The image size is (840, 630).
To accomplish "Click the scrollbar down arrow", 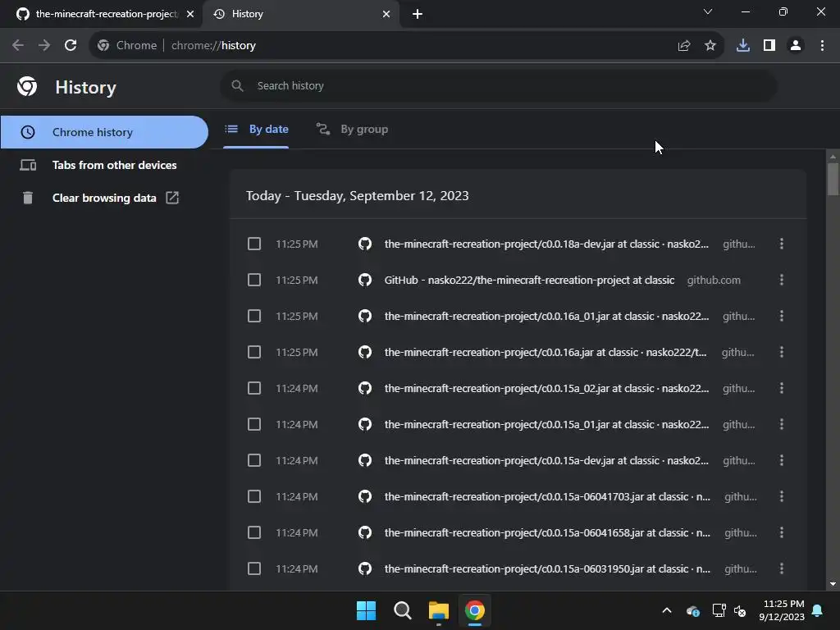I will coord(833,584).
